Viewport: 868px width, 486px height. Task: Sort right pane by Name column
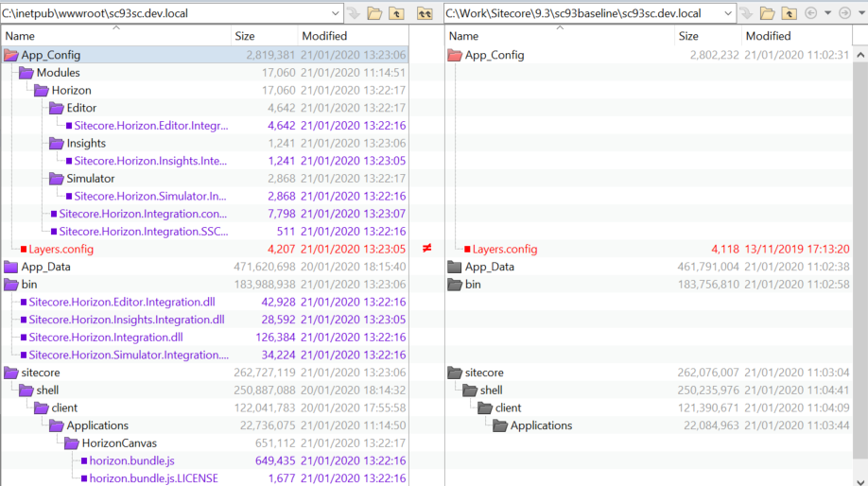pyautogui.click(x=559, y=36)
